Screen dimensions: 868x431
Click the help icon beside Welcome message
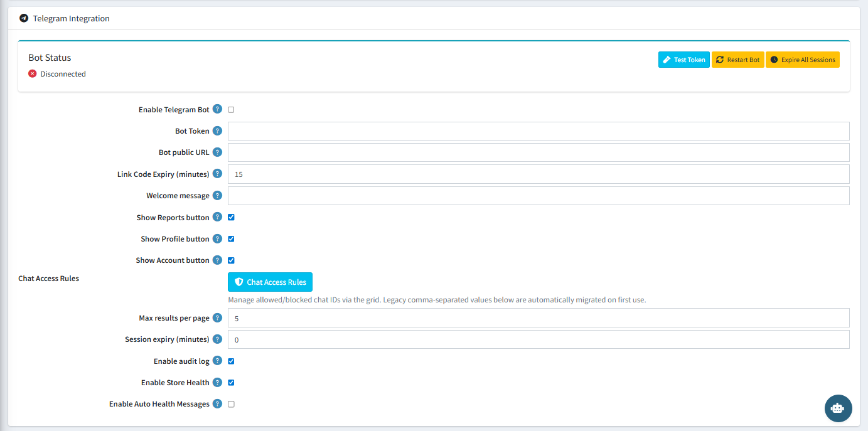pyautogui.click(x=217, y=196)
